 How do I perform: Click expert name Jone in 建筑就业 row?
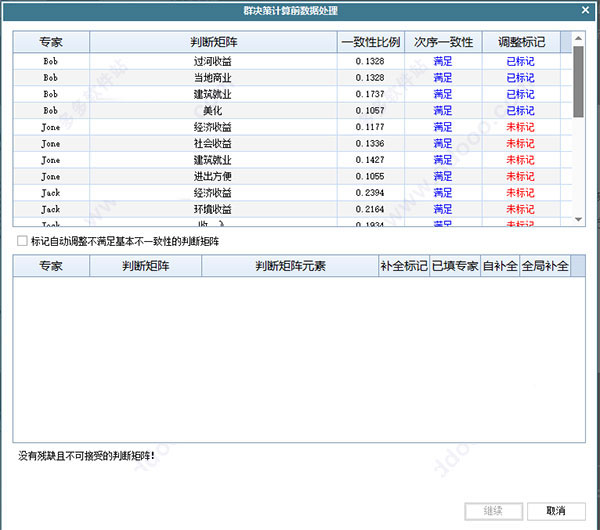click(51, 160)
